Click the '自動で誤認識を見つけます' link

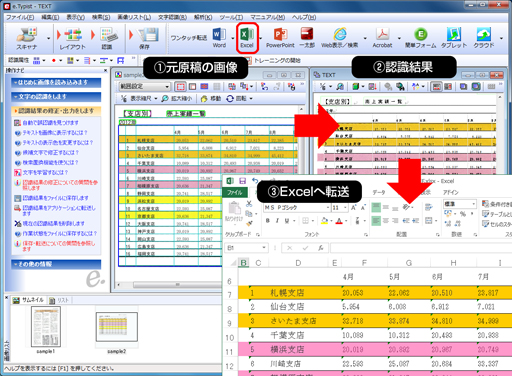51,123
